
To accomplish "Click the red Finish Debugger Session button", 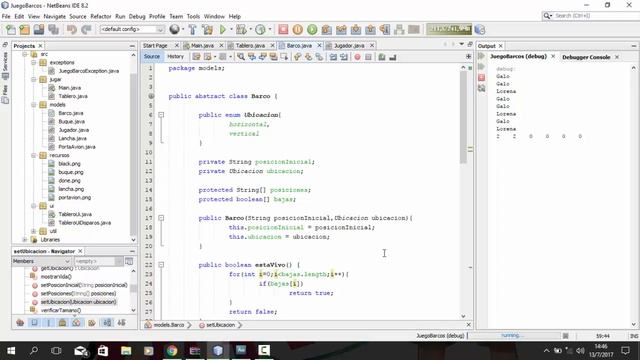I will pos(283,29).
